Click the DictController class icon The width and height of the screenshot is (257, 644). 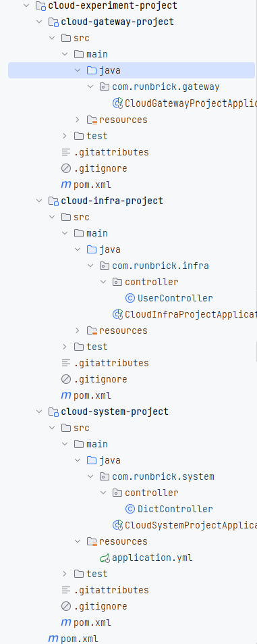130,509
